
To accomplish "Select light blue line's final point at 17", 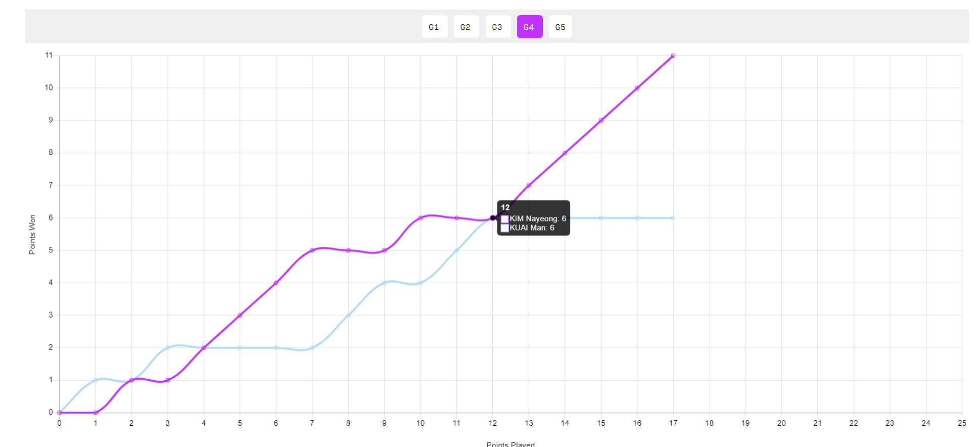I will click(x=673, y=218).
